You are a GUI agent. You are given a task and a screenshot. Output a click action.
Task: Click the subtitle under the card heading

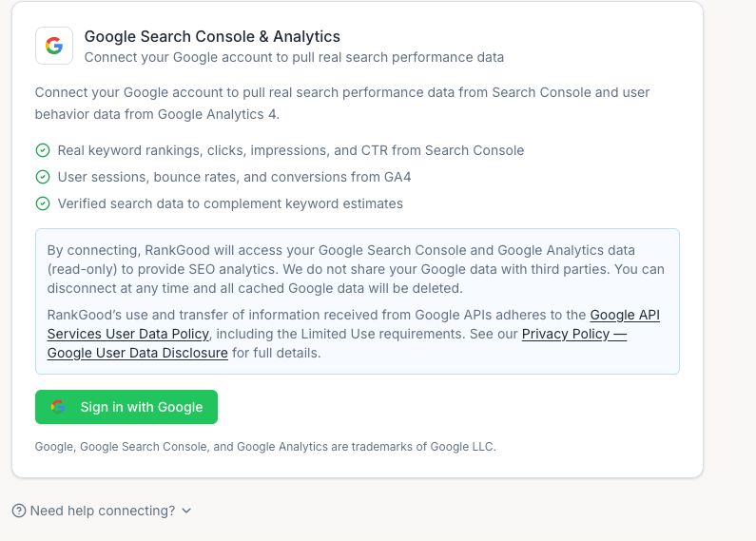tap(294, 57)
